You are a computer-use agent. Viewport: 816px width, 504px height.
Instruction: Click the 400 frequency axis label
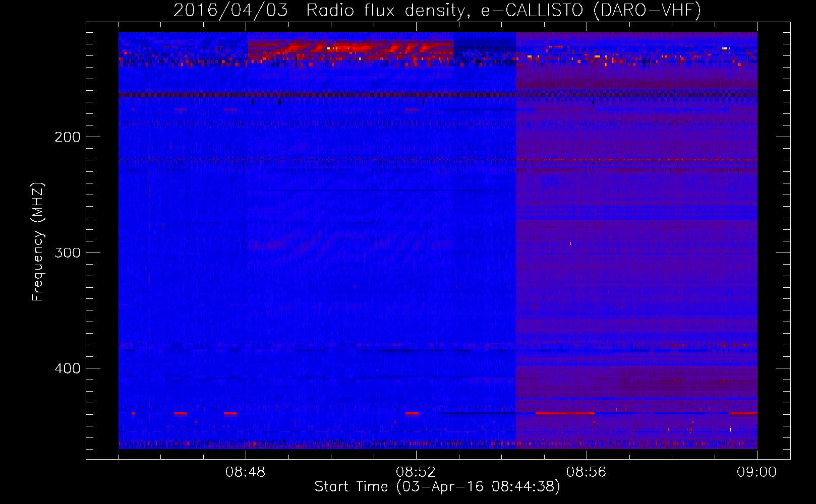click(68, 368)
